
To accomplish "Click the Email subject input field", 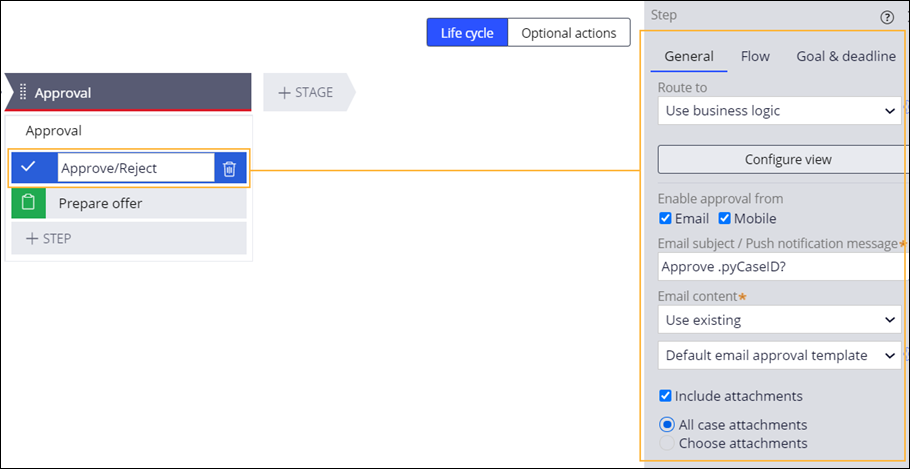I will pyautogui.click(x=781, y=266).
